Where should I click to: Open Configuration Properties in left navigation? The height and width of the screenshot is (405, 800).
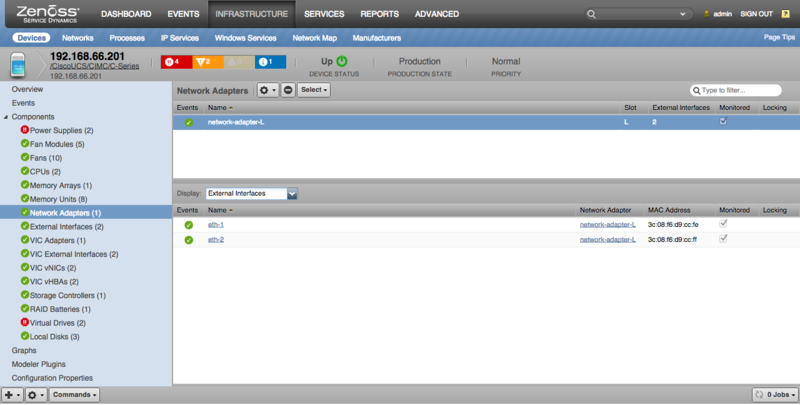pos(52,378)
